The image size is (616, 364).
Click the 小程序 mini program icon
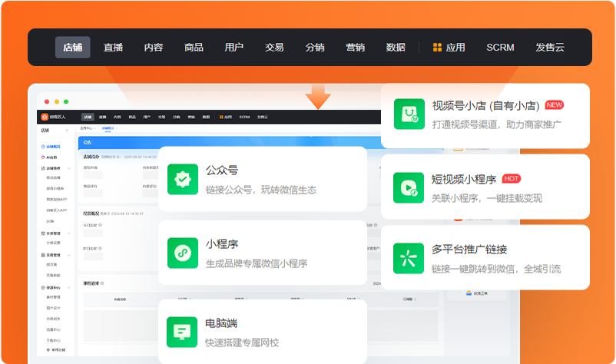[x=183, y=253]
